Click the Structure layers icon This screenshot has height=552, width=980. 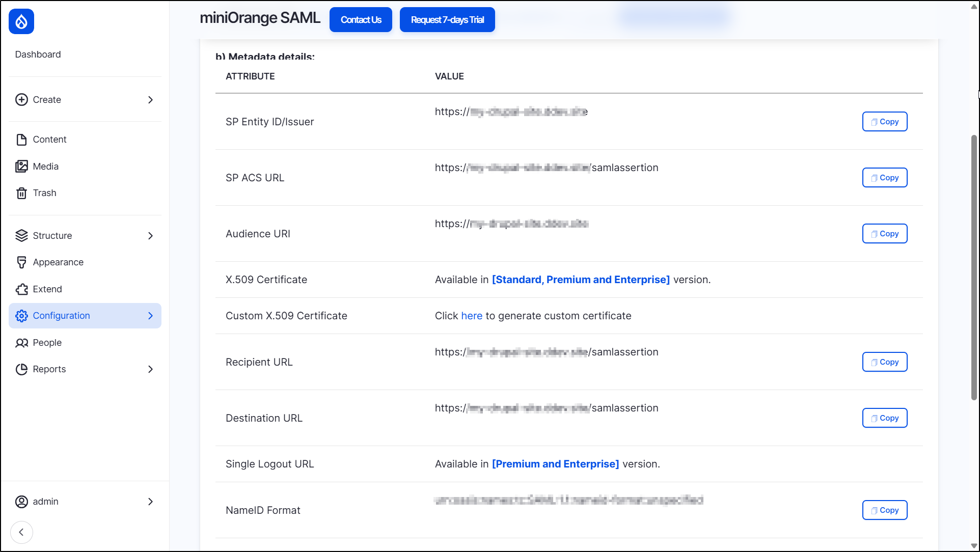(21, 235)
